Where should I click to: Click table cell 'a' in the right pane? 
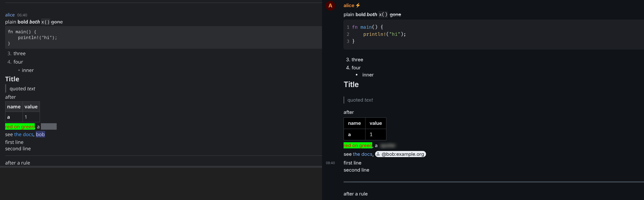(x=355, y=135)
